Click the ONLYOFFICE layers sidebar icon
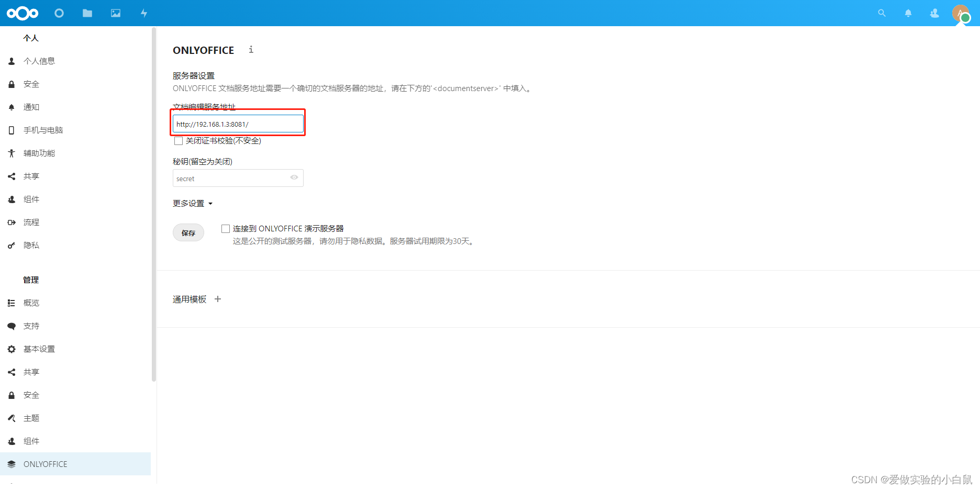 click(x=12, y=464)
